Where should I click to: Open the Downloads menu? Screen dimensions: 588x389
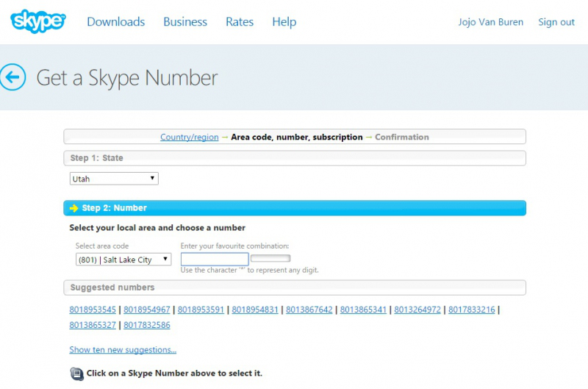116,22
